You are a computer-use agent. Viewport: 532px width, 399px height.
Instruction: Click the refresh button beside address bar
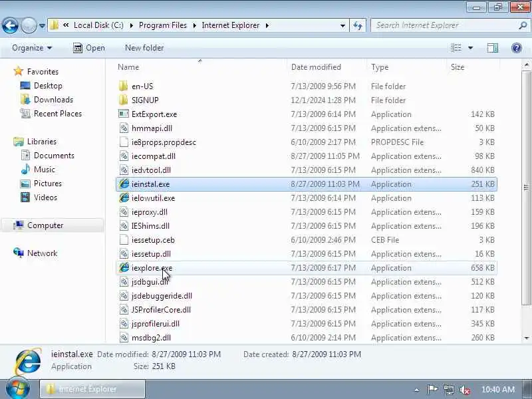tap(358, 25)
